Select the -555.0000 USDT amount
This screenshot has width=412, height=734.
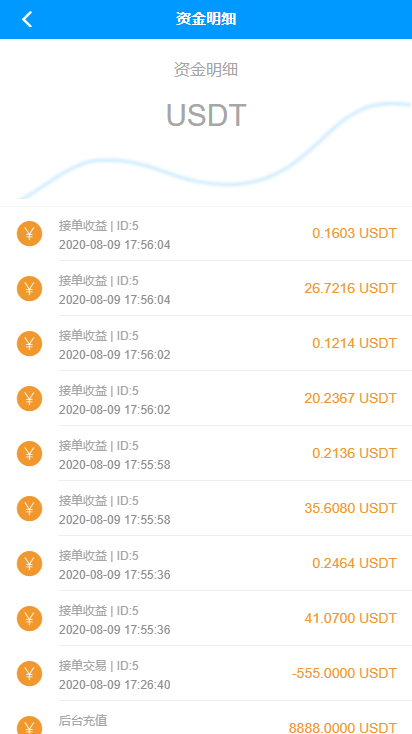(344, 673)
